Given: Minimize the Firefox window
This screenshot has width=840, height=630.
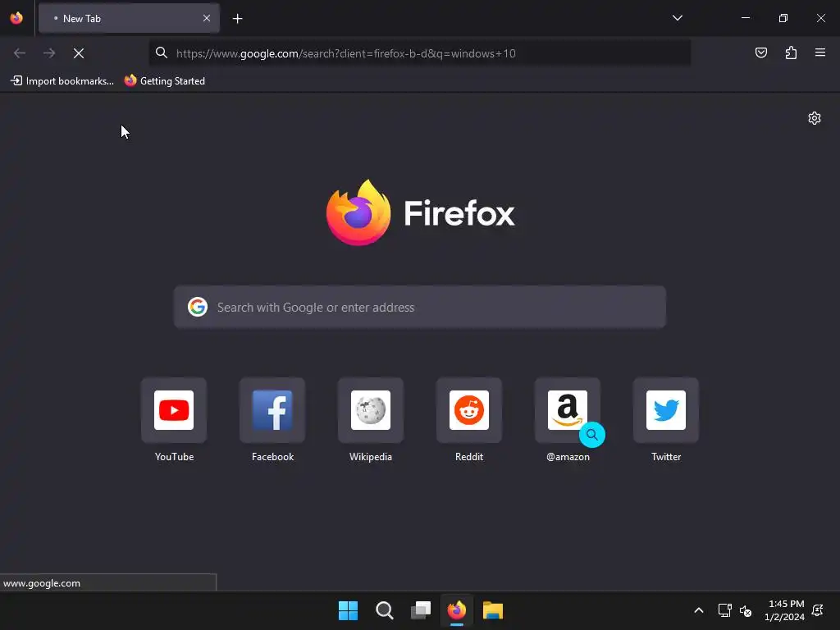Looking at the screenshot, I should (745, 18).
